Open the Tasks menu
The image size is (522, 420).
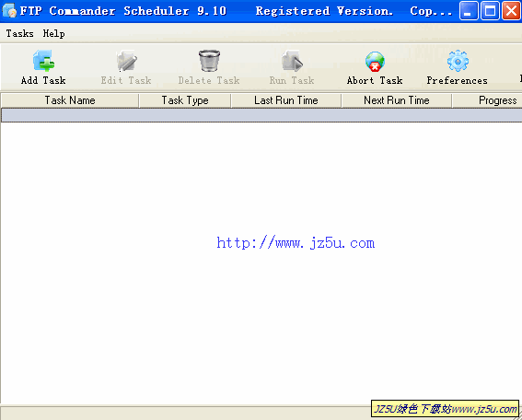point(19,34)
